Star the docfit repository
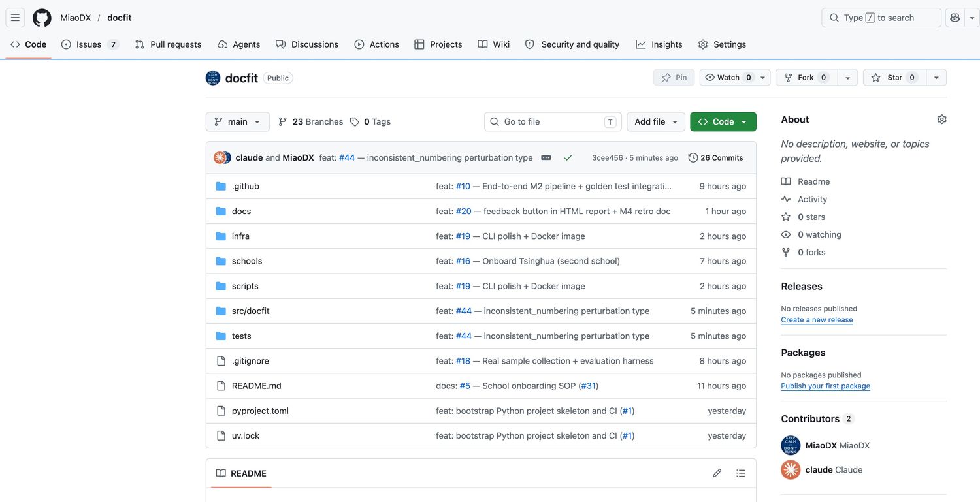Image resolution: width=980 pixels, height=502 pixels. [894, 78]
